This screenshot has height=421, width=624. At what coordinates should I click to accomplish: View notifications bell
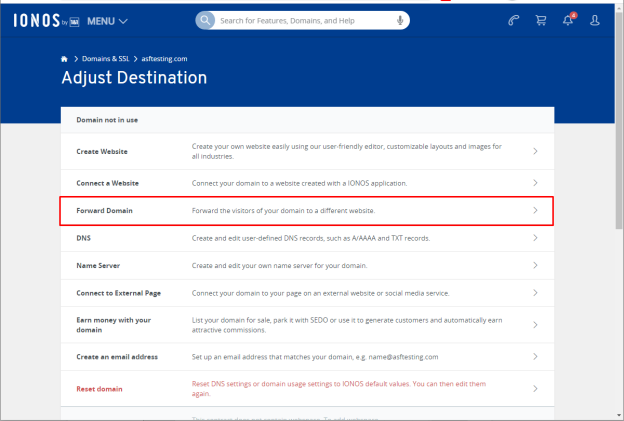tap(568, 20)
